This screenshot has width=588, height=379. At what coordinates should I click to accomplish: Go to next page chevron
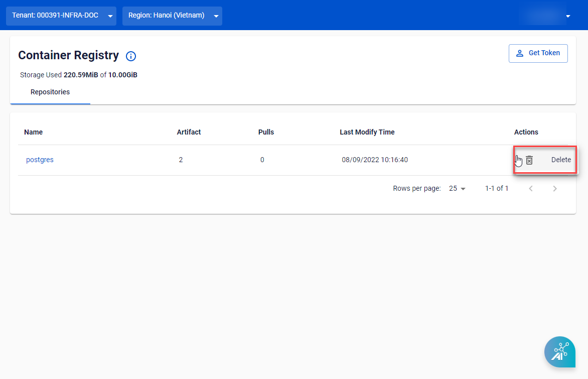pyautogui.click(x=555, y=189)
